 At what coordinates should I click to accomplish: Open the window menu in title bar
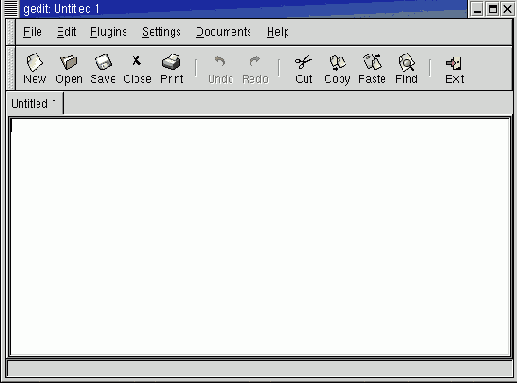click(x=11, y=8)
